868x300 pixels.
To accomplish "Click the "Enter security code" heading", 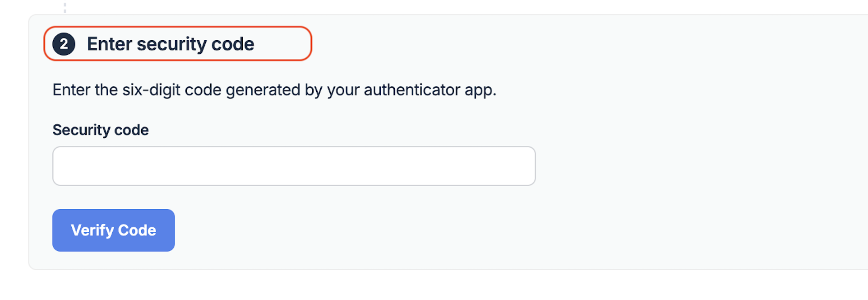I will pos(171,44).
